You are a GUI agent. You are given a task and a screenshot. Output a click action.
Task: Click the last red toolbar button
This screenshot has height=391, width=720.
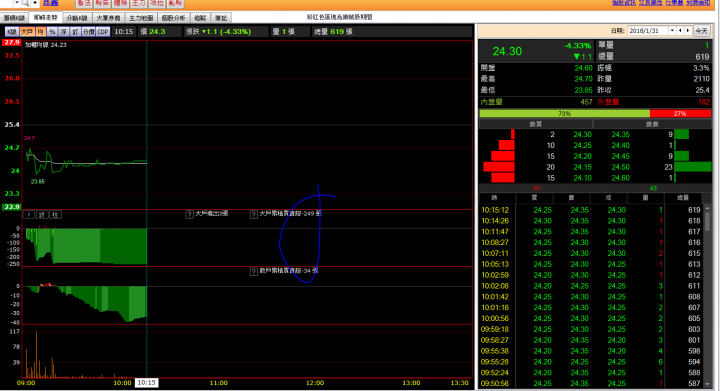click(x=175, y=3)
